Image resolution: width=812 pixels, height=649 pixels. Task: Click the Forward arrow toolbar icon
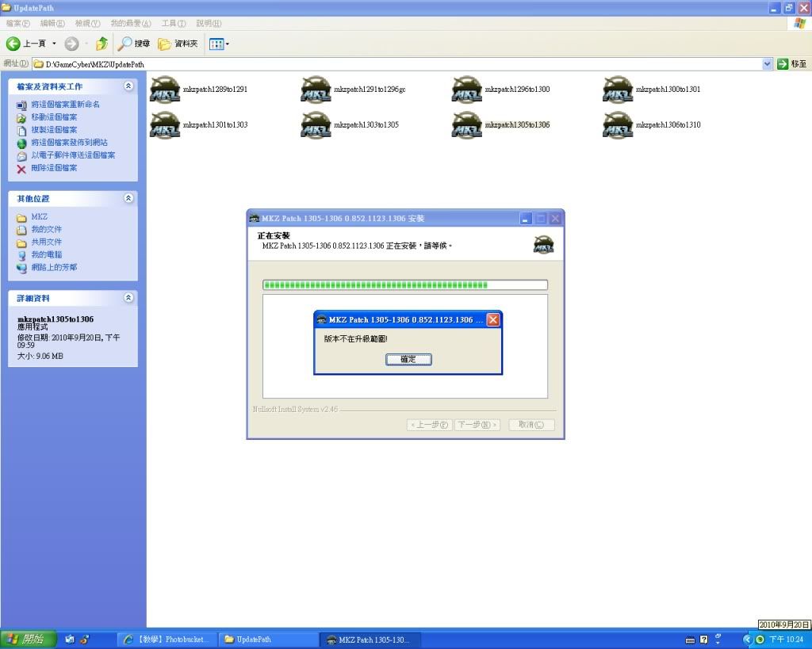pos(71,44)
